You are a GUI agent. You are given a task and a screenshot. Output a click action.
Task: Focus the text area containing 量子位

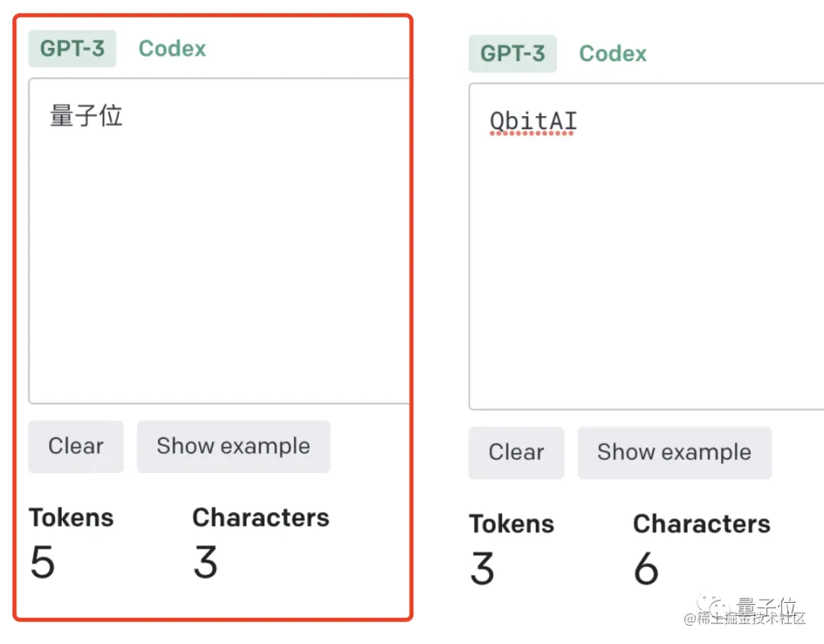[219, 241]
